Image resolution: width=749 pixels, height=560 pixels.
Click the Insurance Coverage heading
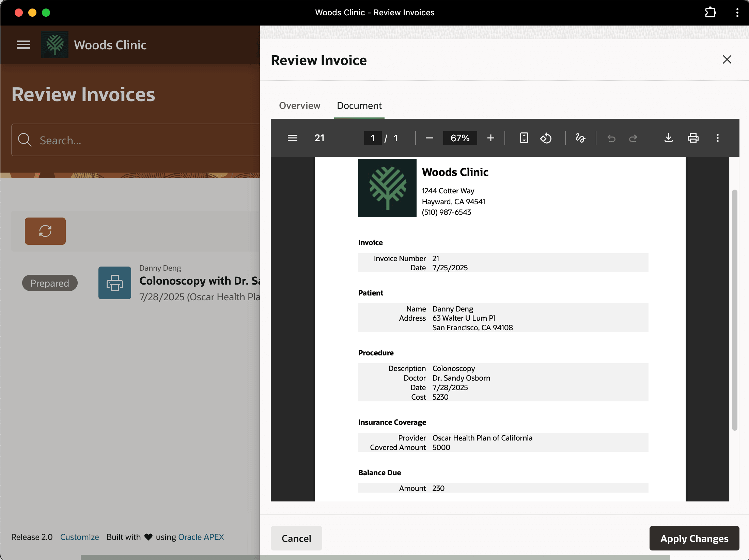(x=392, y=422)
